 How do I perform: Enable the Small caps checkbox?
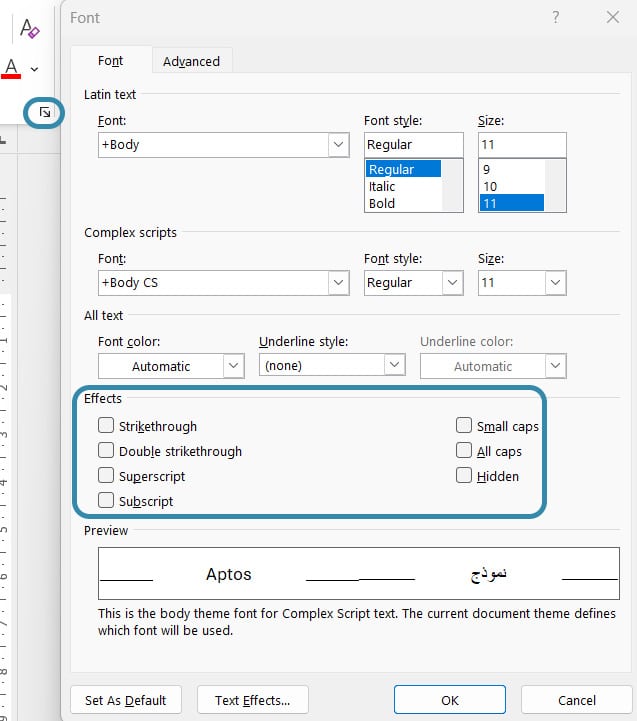pos(464,426)
